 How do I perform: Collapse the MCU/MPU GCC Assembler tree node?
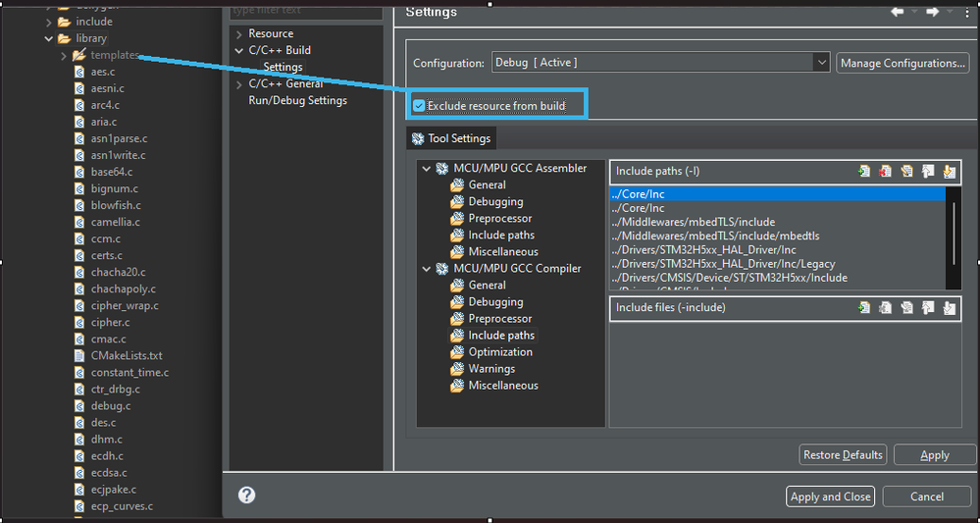427,168
